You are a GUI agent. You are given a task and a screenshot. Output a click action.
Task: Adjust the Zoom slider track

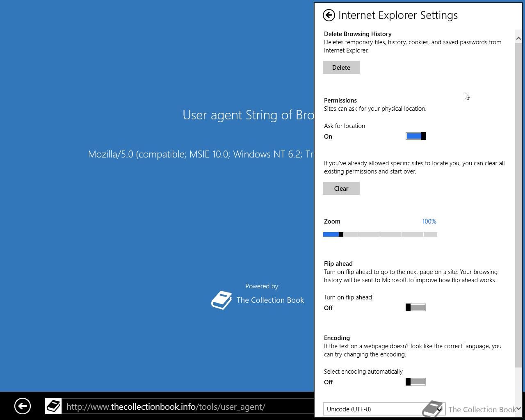pos(380,234)
